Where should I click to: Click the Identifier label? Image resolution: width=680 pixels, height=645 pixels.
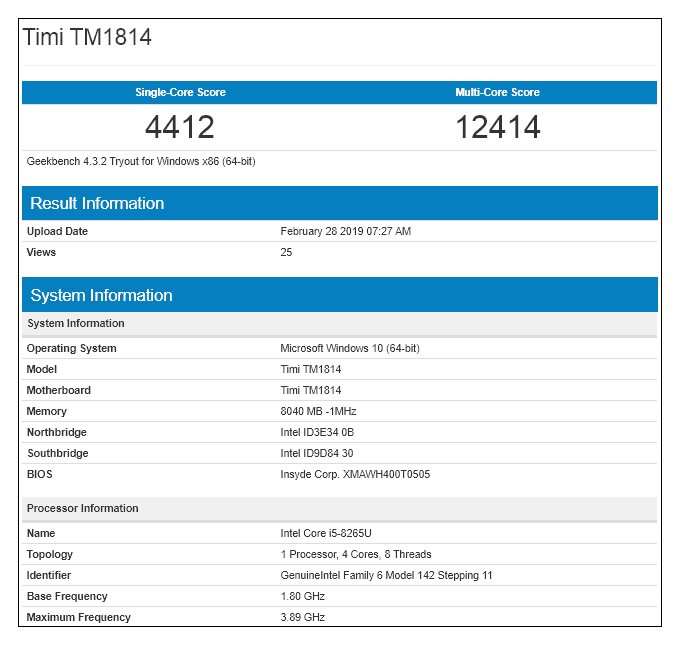pyautogui.click(x=49, y=575)
